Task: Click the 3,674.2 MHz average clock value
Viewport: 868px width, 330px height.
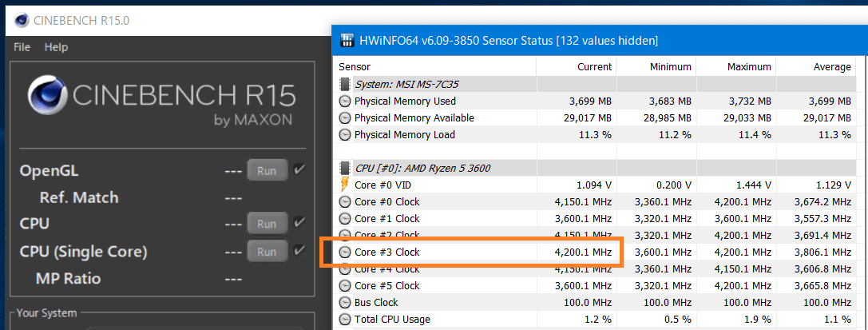Action: point(822,201)
